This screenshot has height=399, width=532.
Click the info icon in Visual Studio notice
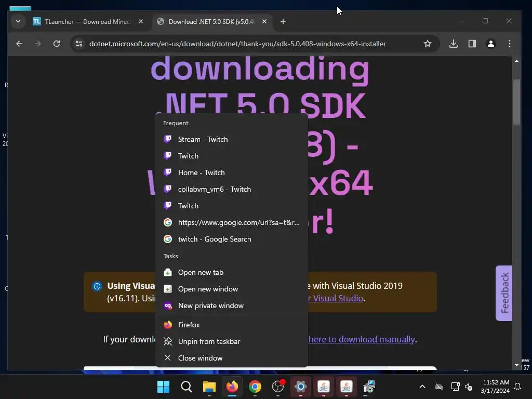point(97,286)
